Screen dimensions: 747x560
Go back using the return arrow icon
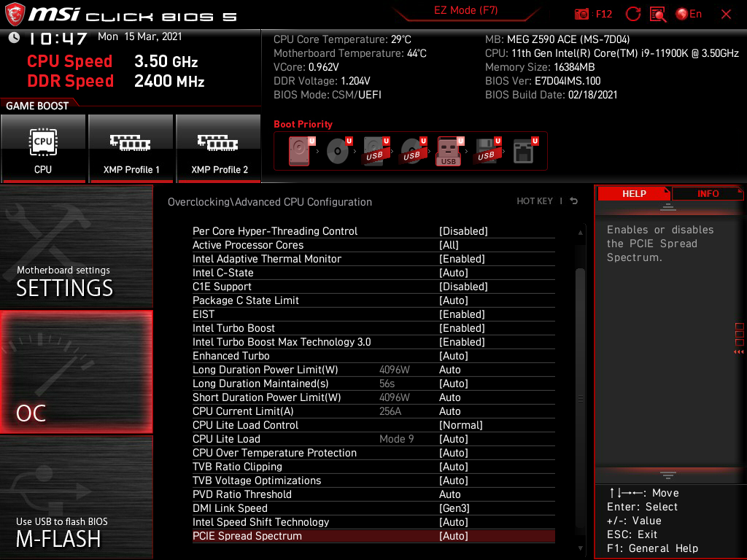tap(574, 201)
